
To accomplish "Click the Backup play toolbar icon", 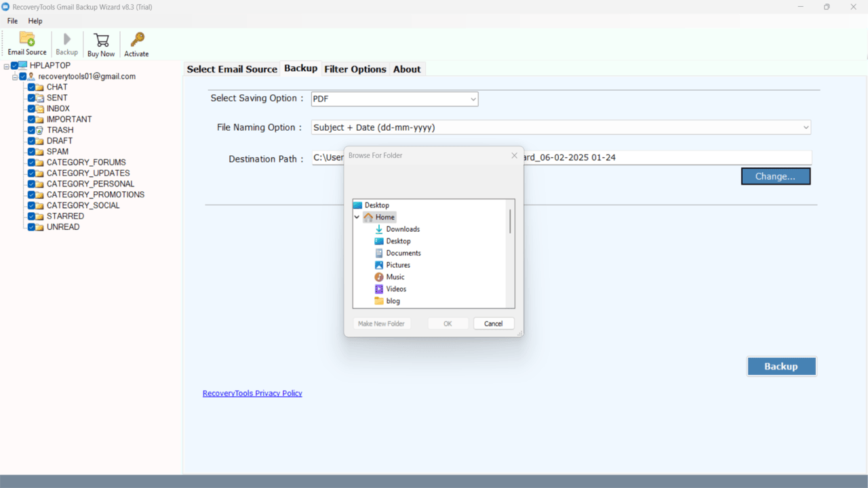I will pyautogui.click(x=66, y=39).
